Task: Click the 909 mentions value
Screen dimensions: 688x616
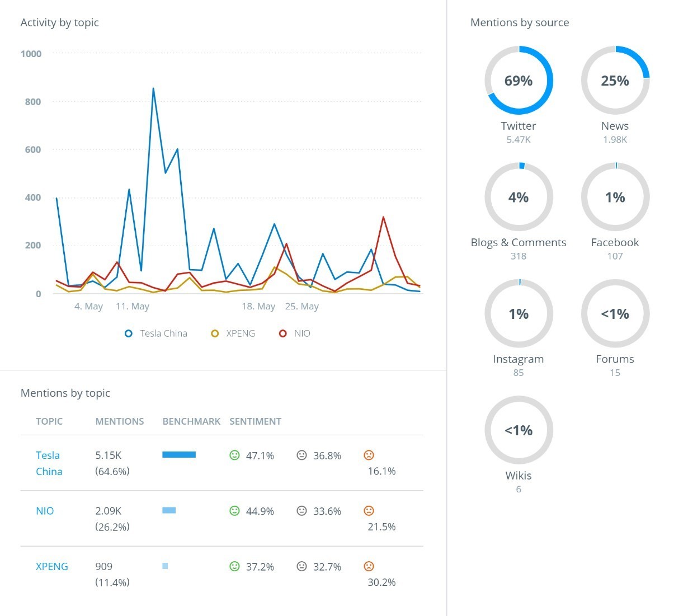Action: tap(104, 566)
